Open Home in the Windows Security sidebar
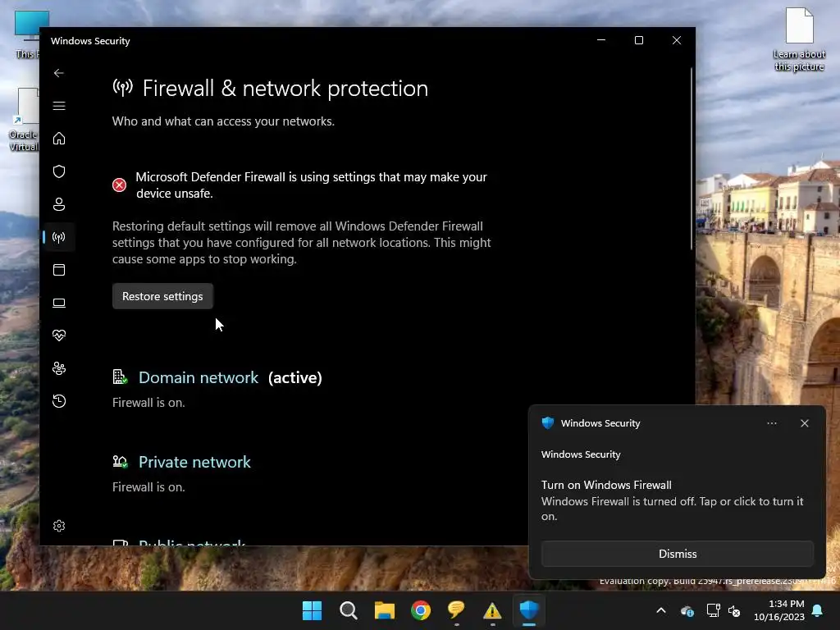The height and width of the screenshot is (630, 840). pos(59,139)
